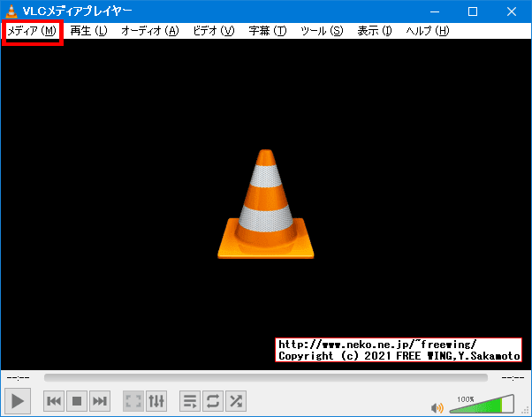Screen dimensions: 532x417
Task: Click the window resize grip corner
Action: [526, 411]
